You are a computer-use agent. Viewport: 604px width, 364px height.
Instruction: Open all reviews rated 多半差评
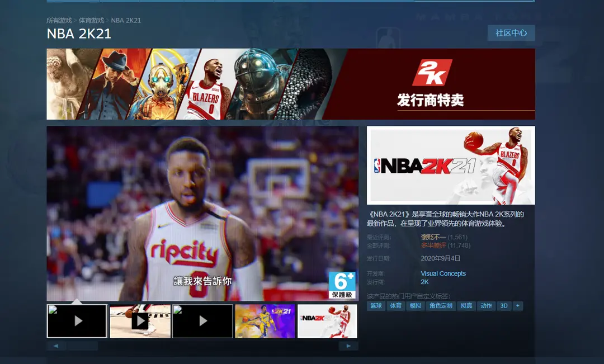[x=433, y=245]
